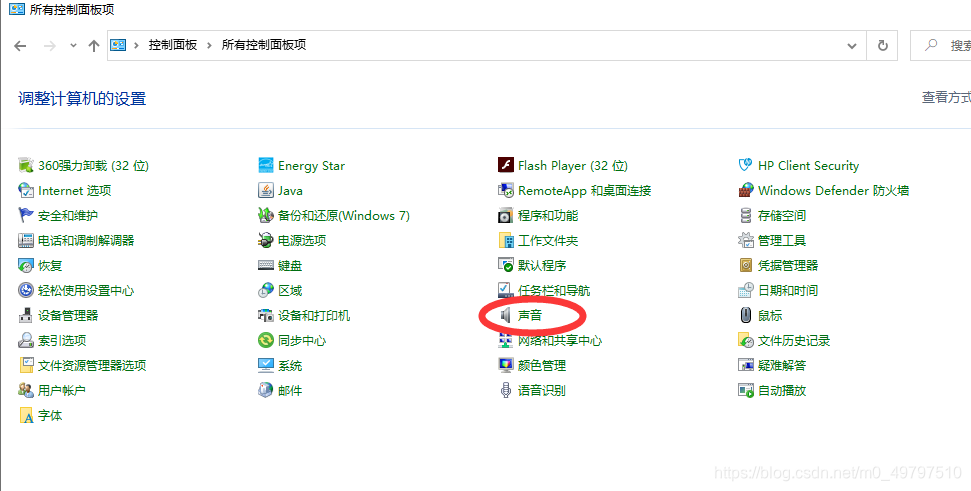This screenshot has width=971, height=491.
Task: Open the 键盘 keyboard icon
Action: pyautogui.click(x=266, y=265)
